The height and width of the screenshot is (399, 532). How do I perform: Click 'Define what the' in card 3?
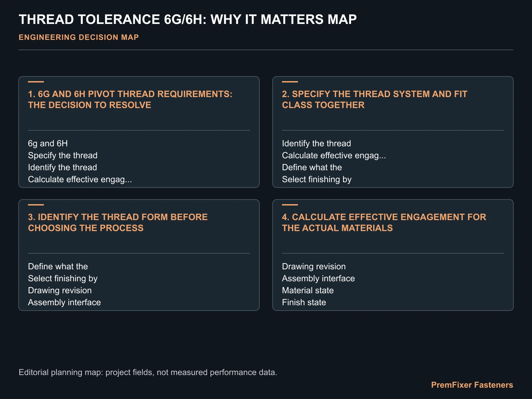pos(58,266)
